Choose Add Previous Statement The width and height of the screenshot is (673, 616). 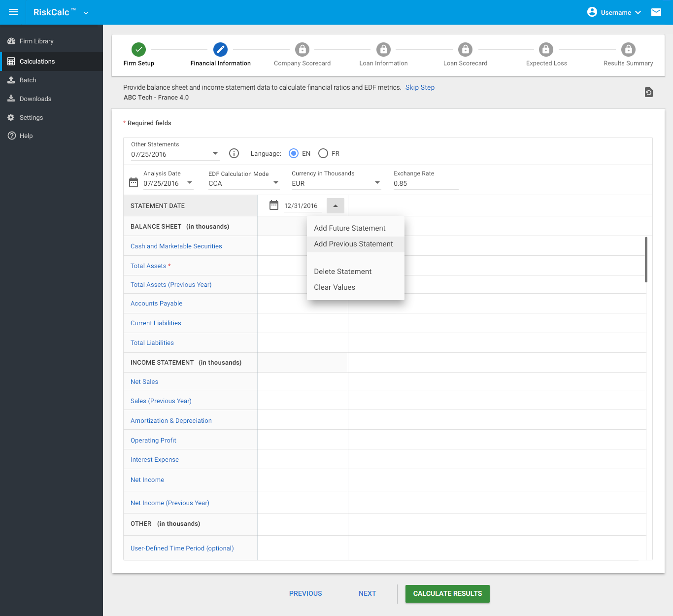click(356, 244)
